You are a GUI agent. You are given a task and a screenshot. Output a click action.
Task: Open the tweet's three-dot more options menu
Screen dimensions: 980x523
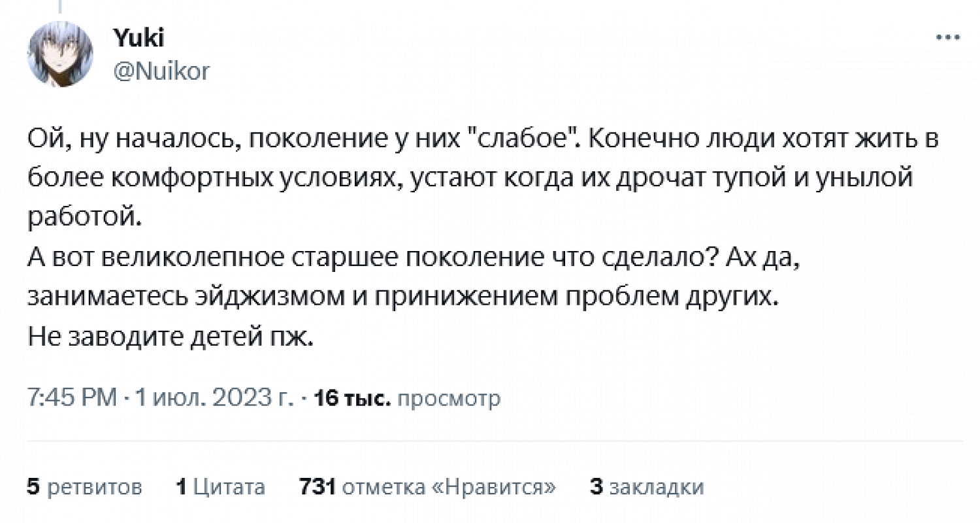point(948,37)
